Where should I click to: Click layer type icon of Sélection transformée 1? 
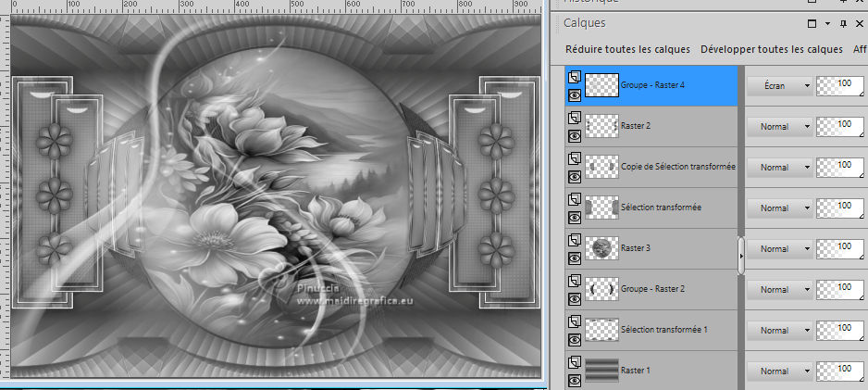tap(574, 321)
